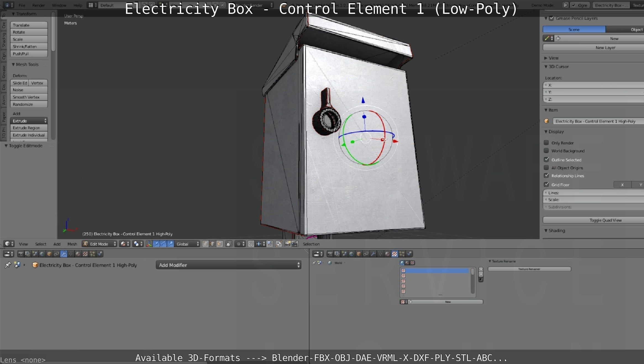Click the Shrink/Fatten button
Image resolution: width=644 pixels, height=364 pixels.
29,46
